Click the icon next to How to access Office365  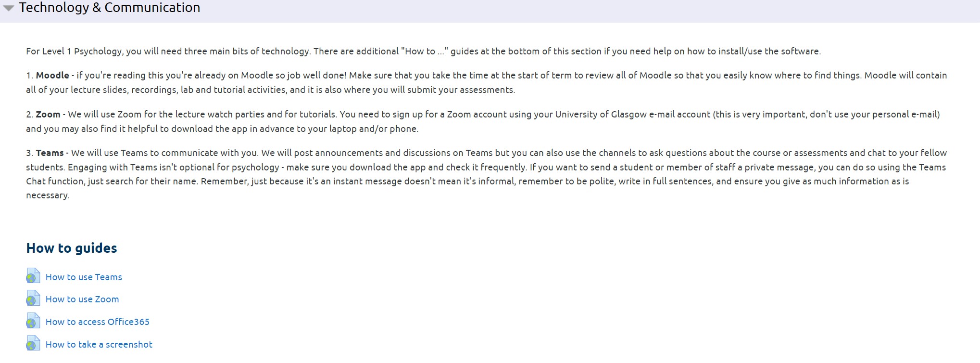[33, 321]
